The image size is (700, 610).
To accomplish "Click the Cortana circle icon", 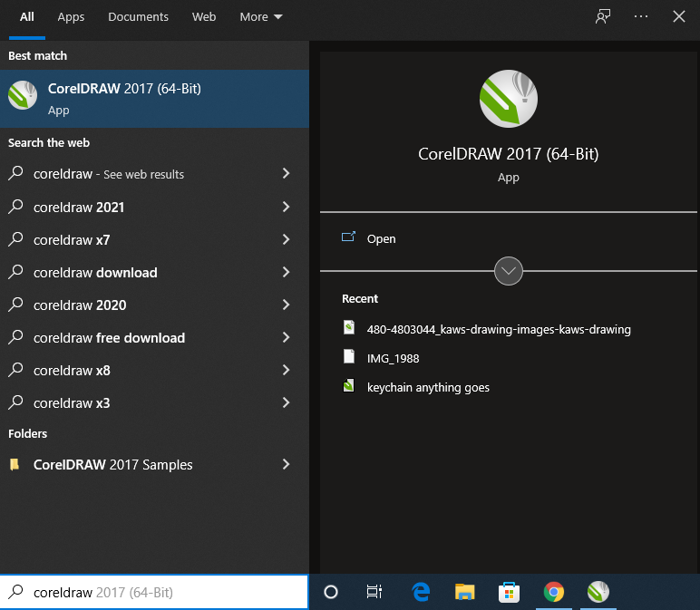I will [x=331, y=592].
